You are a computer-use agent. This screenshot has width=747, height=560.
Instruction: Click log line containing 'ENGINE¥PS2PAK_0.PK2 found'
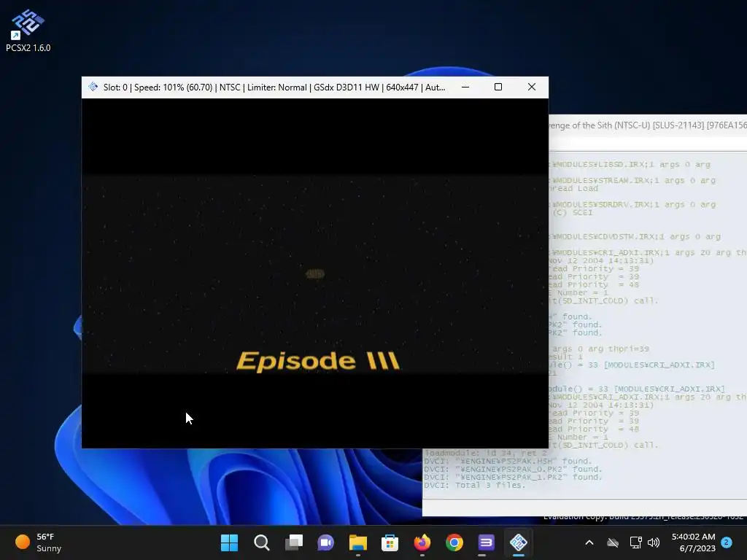click(x=513, y=469)
